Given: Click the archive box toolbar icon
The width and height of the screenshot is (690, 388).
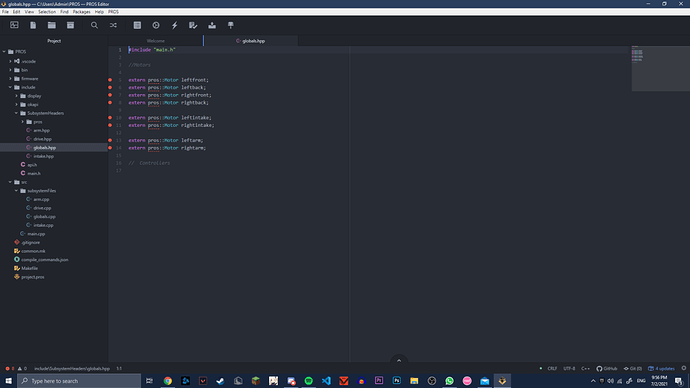Looking at the screenshot, I should click(70, 25).
